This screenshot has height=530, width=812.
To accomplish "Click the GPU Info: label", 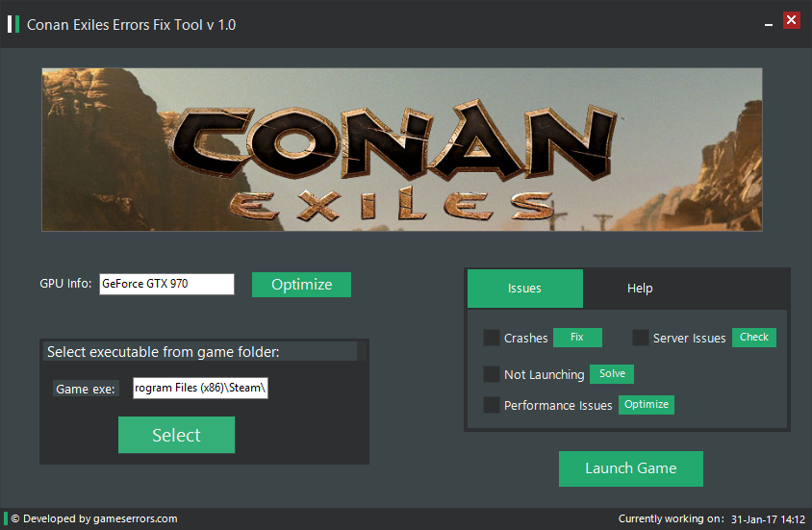I will 65,284.
